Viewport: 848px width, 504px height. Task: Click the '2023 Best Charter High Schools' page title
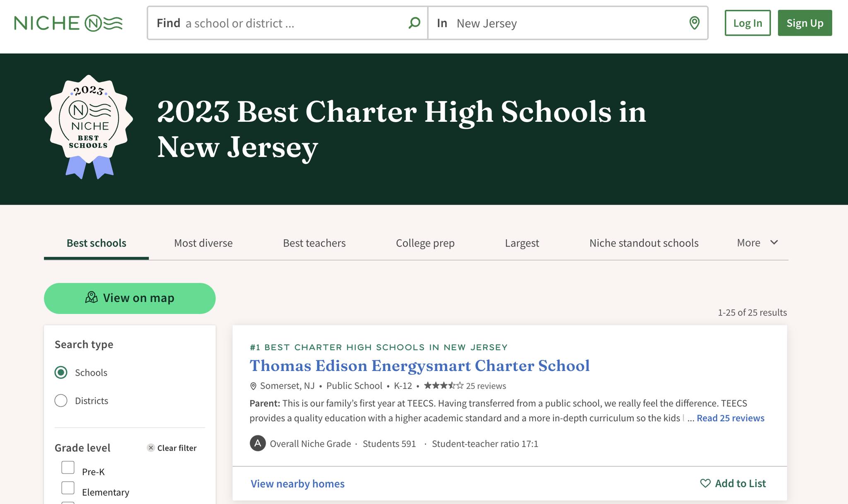tap(402, 129)
